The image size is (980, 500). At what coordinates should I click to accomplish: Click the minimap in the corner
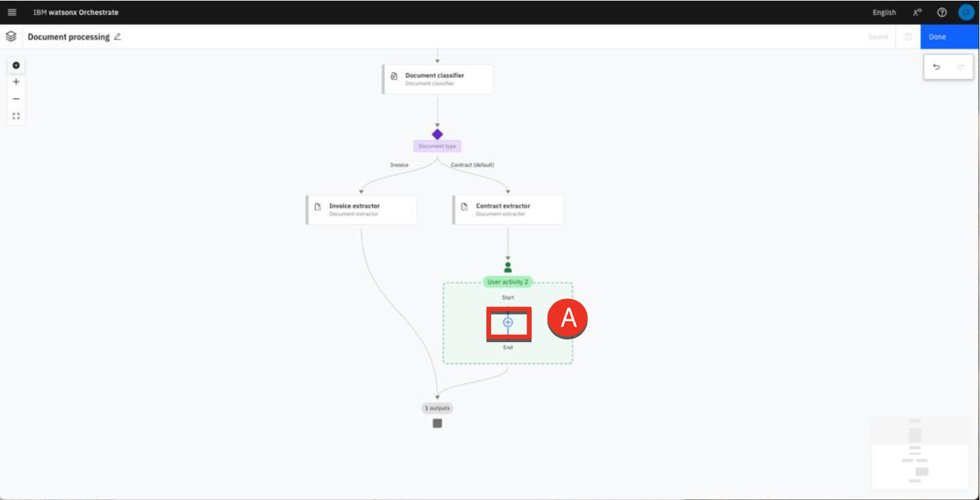click(x=920, y=452)
